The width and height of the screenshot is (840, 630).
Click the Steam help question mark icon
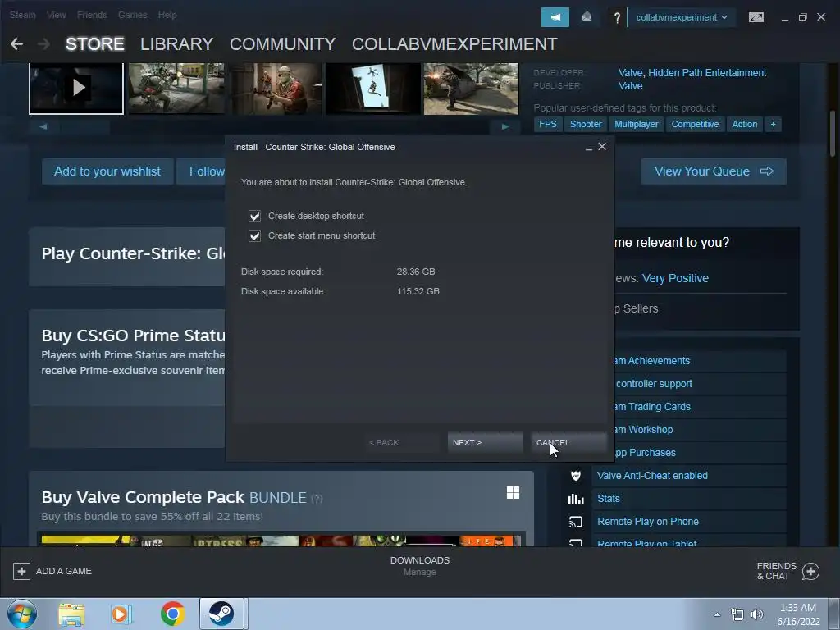coord(617,18)
